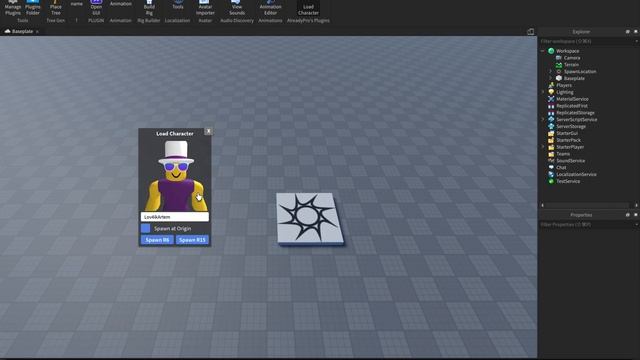The height and width of the screenshot is (360, 640).
Task: Click the View Sounds button
Action: [x=237, y=8]
